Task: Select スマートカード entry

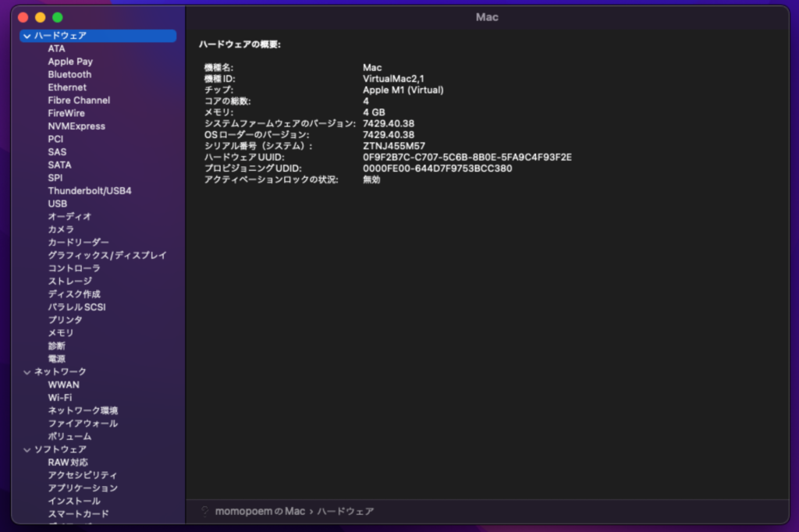Action: (79, 514)
